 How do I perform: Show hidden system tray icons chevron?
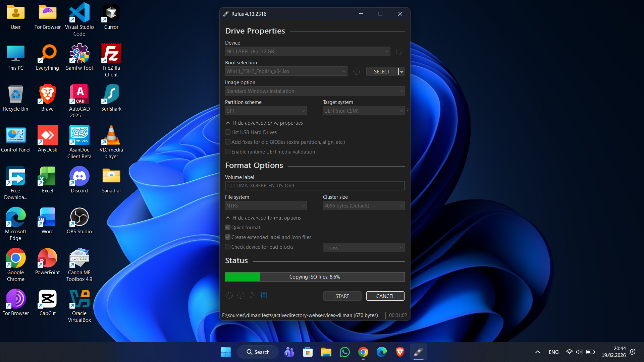click(537, 352)
